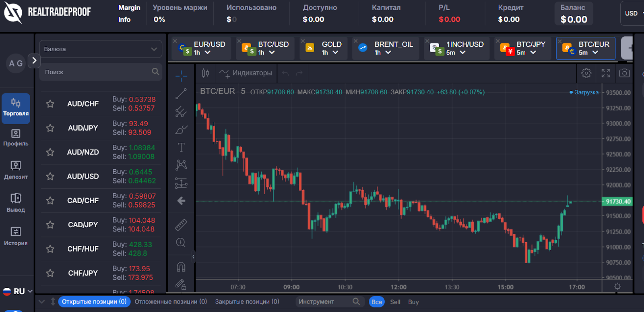Close the BTC/USD chart tab
This screenshot has height=312, width=644.
coord(239,41)
